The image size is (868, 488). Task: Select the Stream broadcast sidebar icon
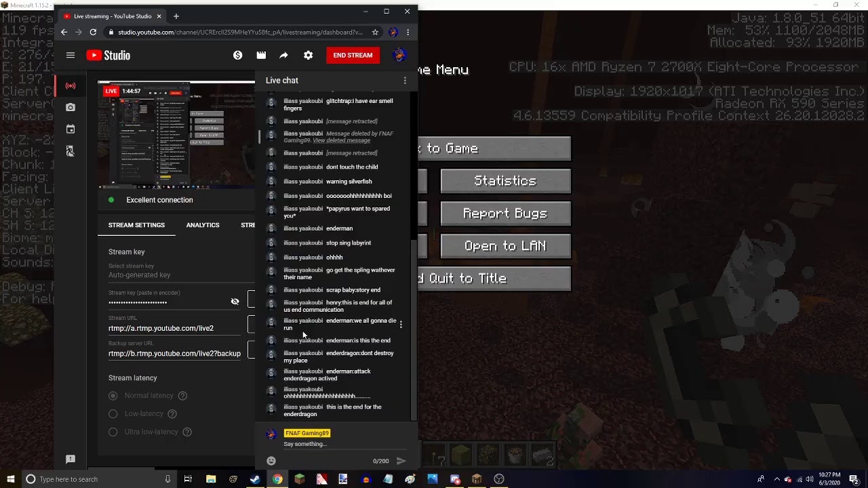tap(71, 86)
